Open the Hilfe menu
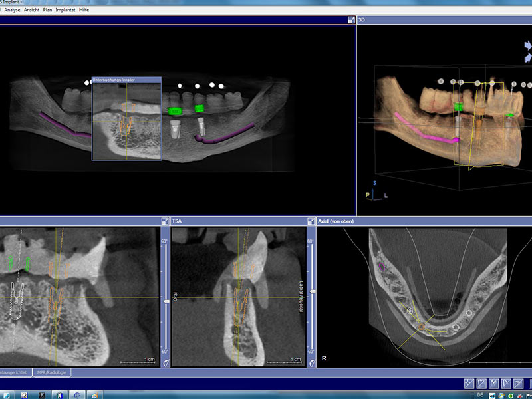Image resolution: width=532 pixels, height=399 pixels. pyautogui.click(x=84, y=11)
